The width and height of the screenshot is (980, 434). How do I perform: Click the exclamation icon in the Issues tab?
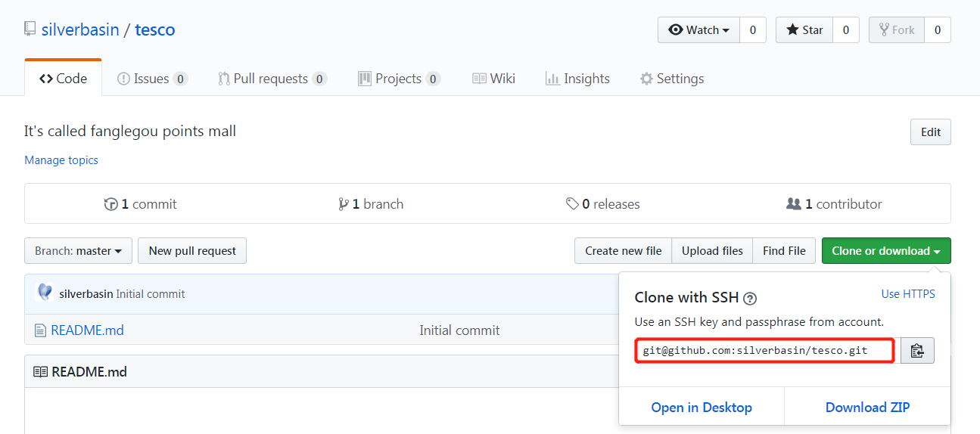(123, 79)
